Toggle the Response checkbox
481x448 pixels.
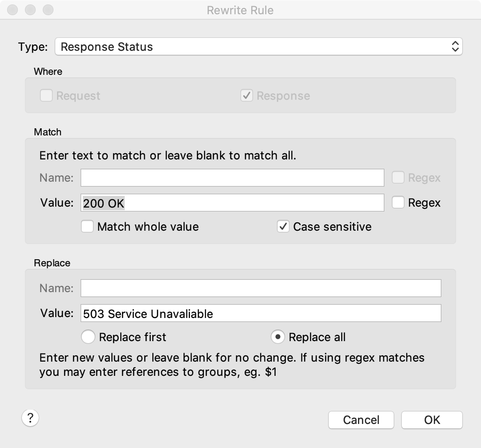click(247, 95)
